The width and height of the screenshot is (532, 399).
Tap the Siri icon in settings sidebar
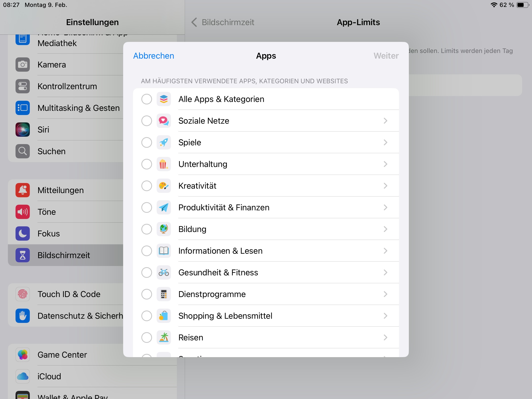pyautogui.click(x=23, y=130)
